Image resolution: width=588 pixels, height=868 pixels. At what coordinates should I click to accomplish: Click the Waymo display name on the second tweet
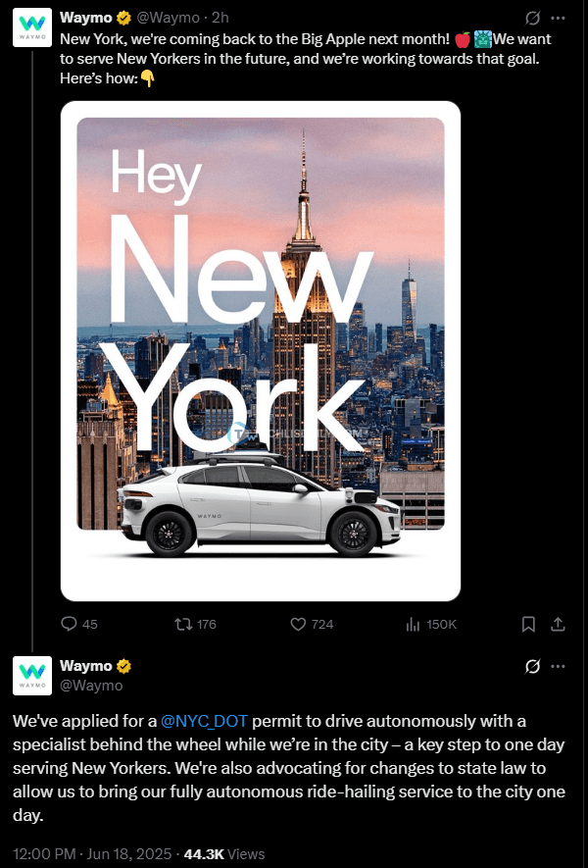click(85, 666)
